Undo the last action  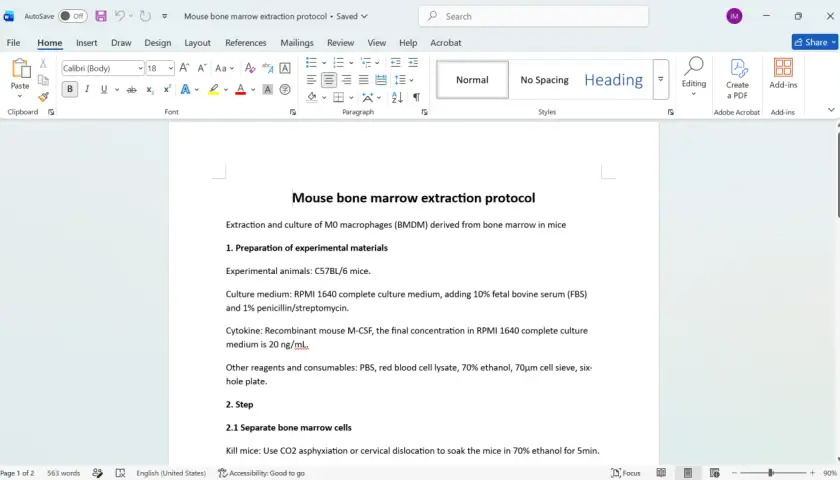tap(119, 16)
